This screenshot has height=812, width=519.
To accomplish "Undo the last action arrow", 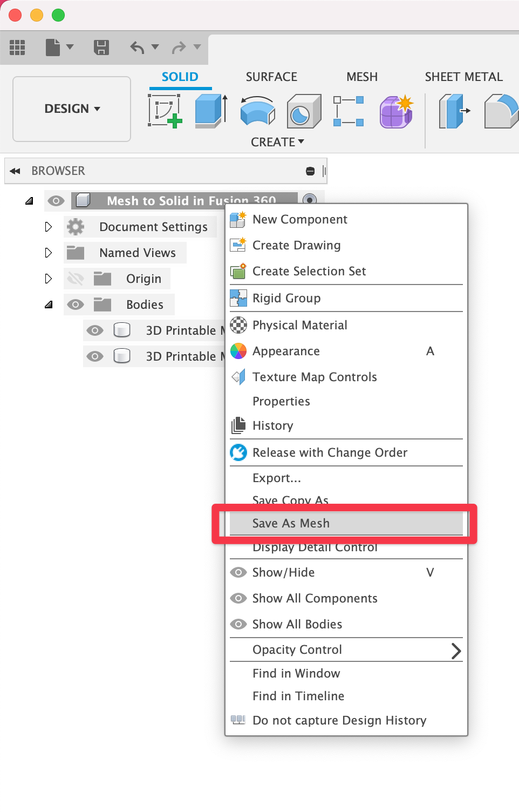I will tap(137, 48).
